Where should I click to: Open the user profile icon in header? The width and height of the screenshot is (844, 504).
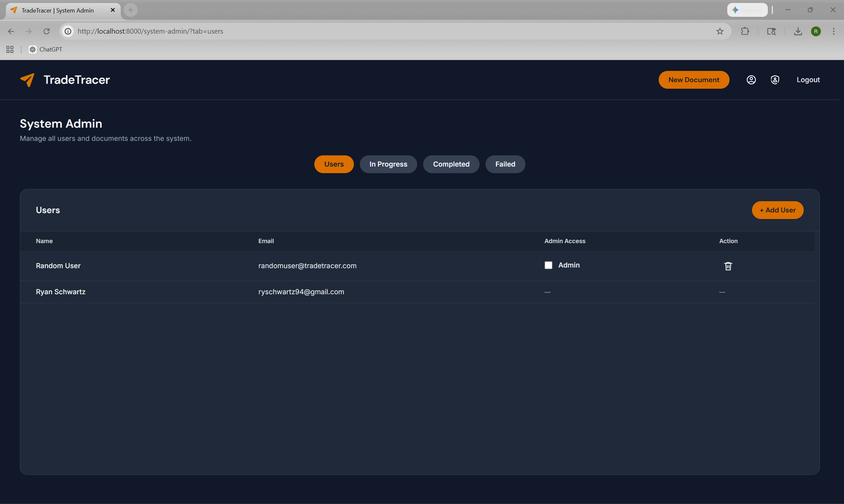click(x=751, y=80)
